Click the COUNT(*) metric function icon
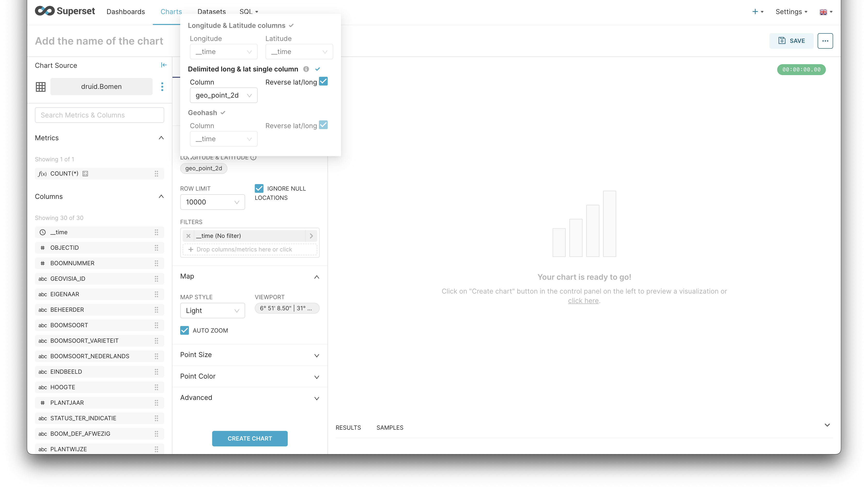The image size is (868, 490). [42, 173]
